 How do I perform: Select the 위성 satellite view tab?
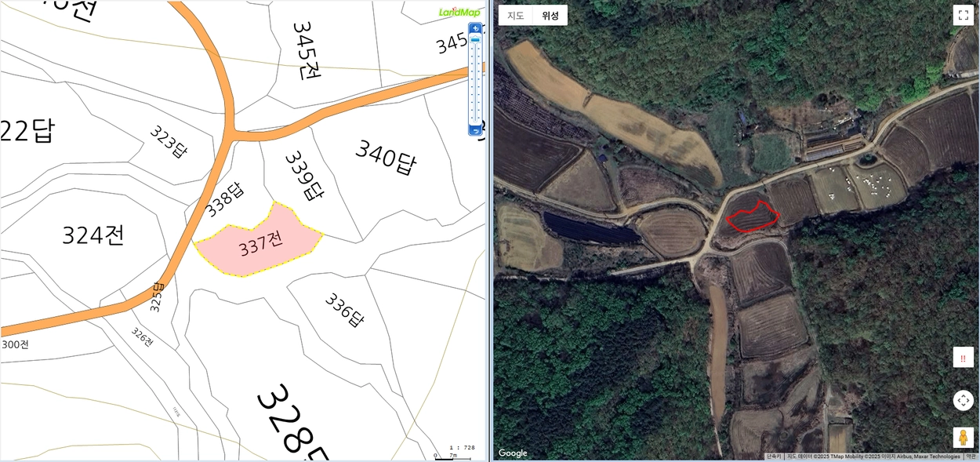550,16
